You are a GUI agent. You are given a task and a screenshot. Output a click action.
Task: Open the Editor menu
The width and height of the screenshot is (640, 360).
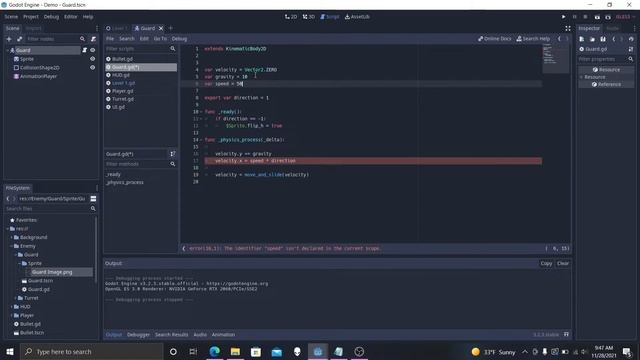(x=71, y=17)
